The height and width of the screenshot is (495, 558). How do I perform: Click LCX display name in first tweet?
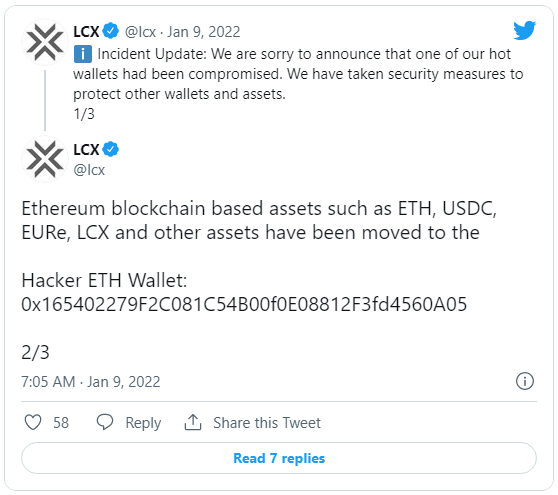(x=86, y=31)
